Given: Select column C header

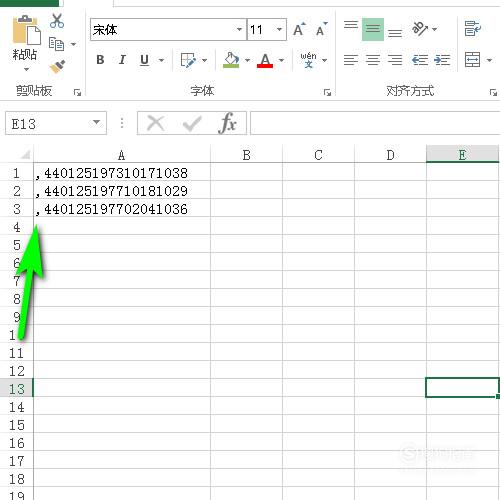Looking at the screenshot, I should coord(318,154).
